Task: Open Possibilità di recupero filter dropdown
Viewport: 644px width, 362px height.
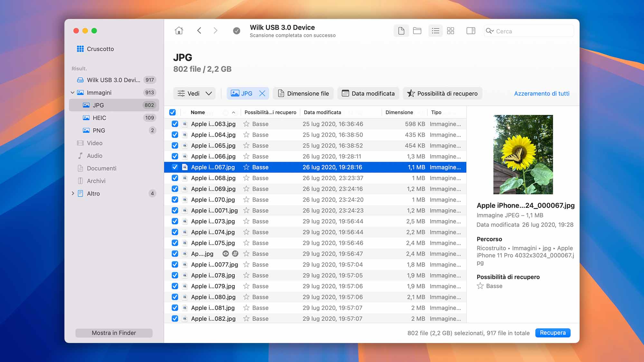Action: 442,94
